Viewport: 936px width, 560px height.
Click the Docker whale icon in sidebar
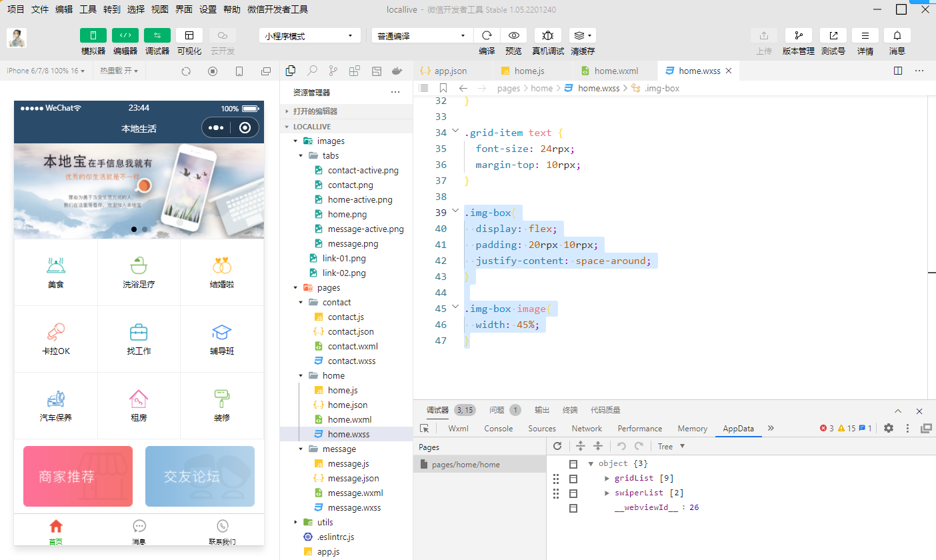[x=397, y=71]
